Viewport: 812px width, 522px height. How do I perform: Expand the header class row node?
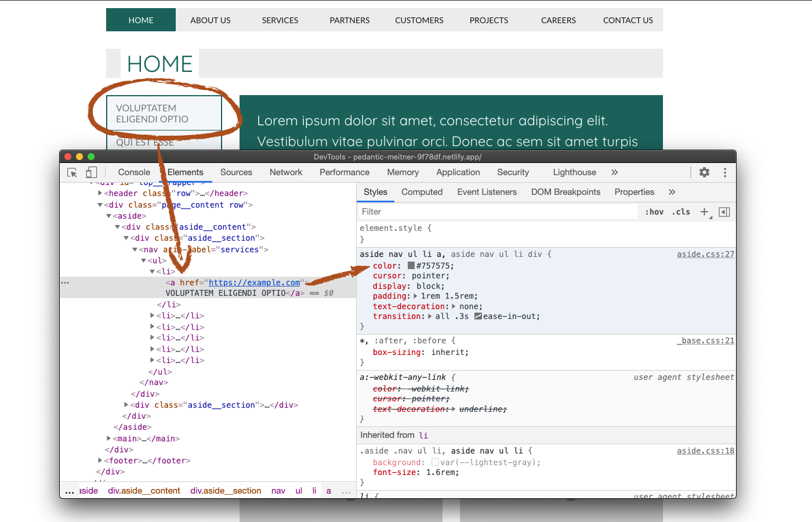pyautogui.click(x=100, y=193)
